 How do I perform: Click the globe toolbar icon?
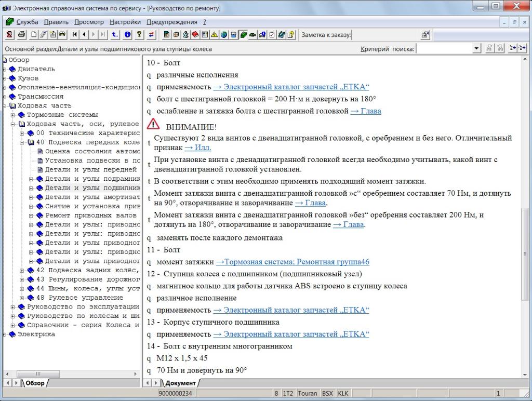point(224,35)
